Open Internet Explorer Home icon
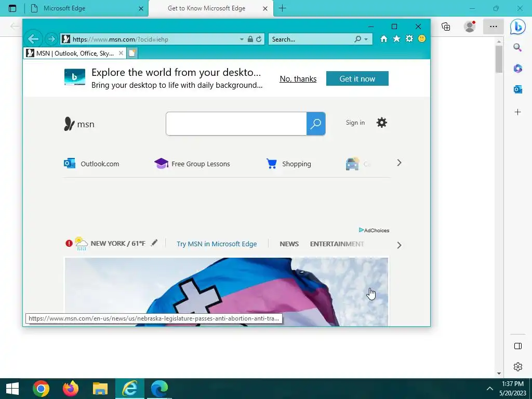This screenshot has height=399, width=532. click(x=384, y=39)
